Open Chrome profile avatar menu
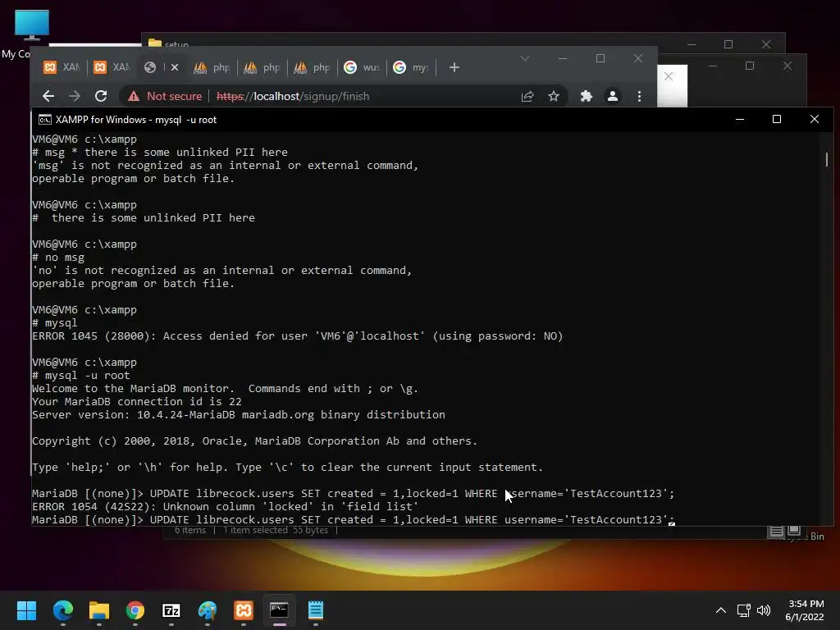 coord(612,97)
